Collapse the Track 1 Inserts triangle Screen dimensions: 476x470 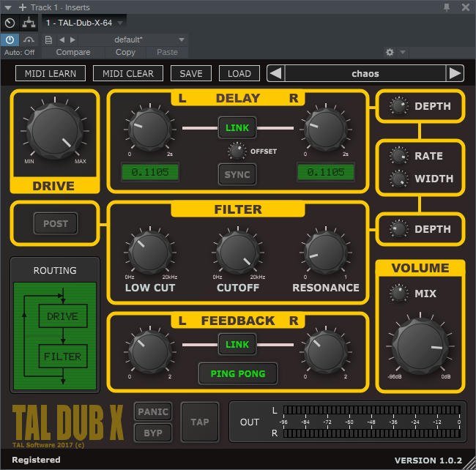8,7
